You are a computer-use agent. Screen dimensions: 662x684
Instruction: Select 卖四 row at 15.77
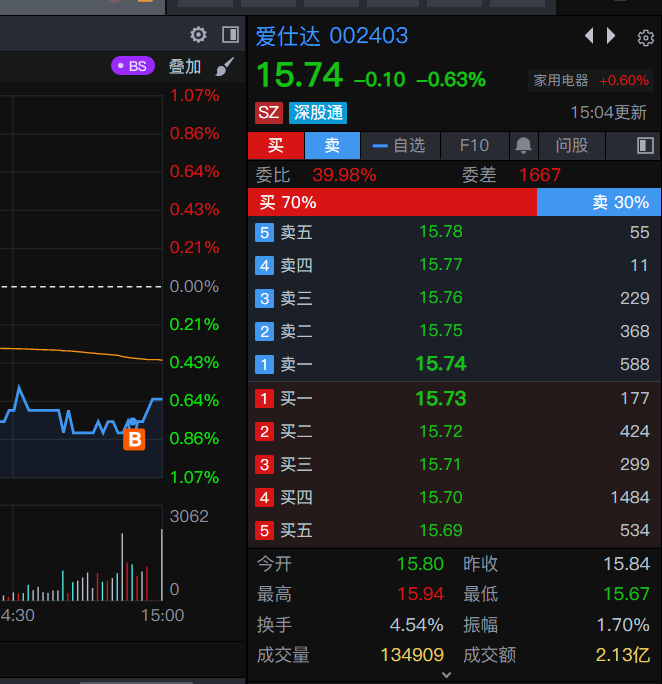[x=454, y=265]
